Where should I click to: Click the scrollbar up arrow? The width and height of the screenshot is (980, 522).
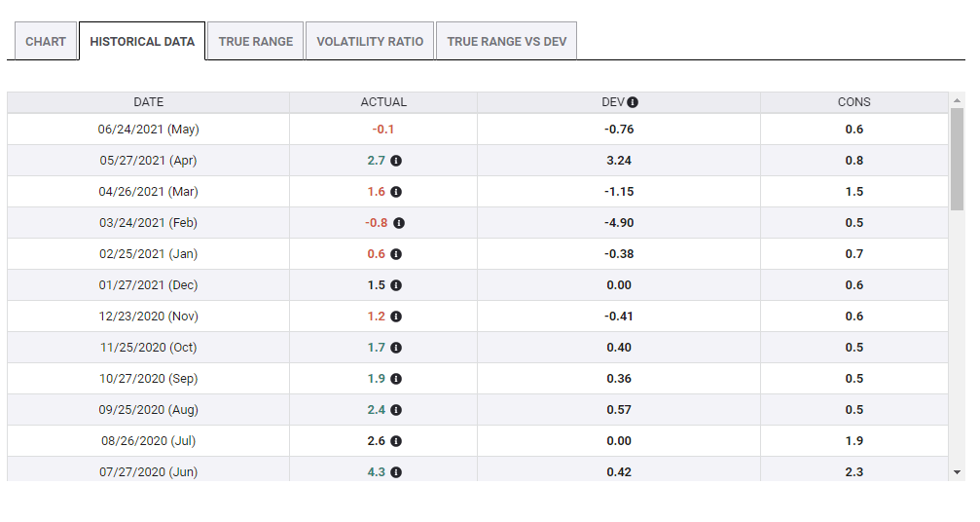pyautogui.click(x=957, y=101)
